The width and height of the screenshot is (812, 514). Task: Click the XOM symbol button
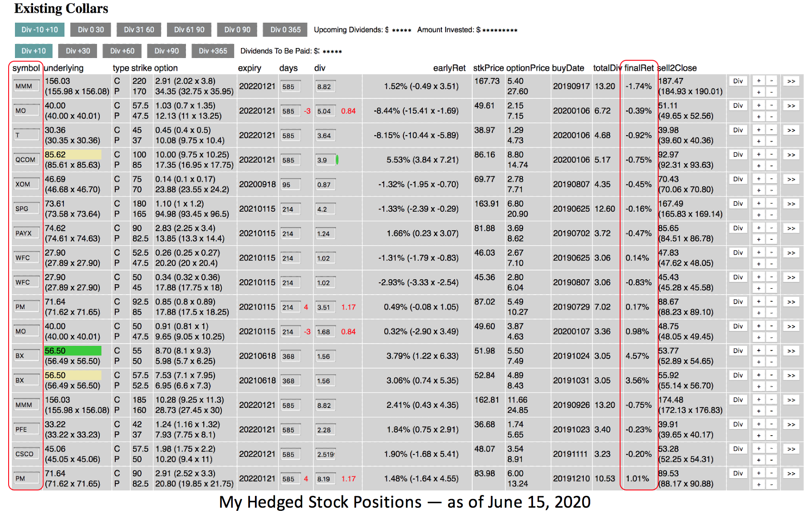[26, 184]
